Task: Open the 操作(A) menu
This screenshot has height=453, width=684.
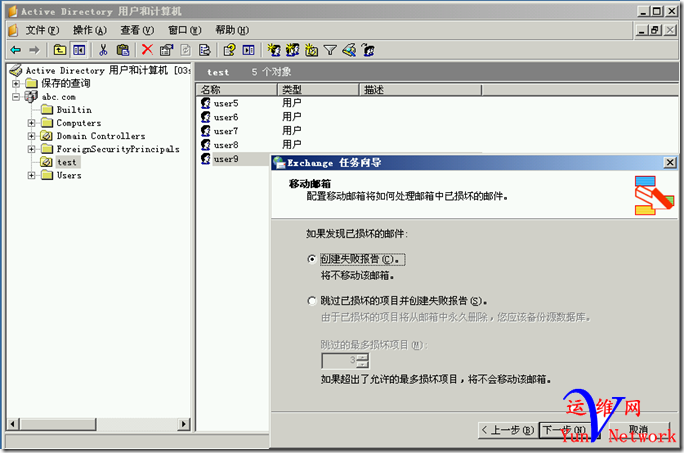Action: tap(90, 30)
